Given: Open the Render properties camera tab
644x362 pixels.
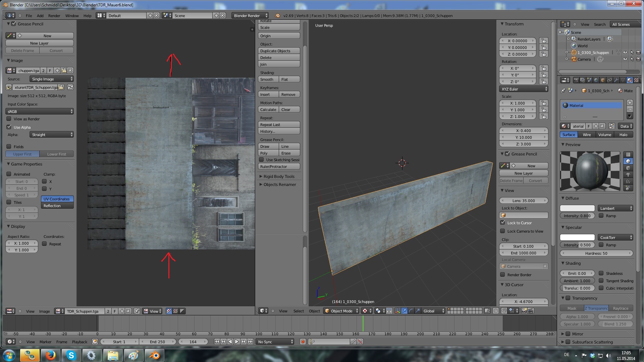Looking at the screenshot, I should [576, 80].
